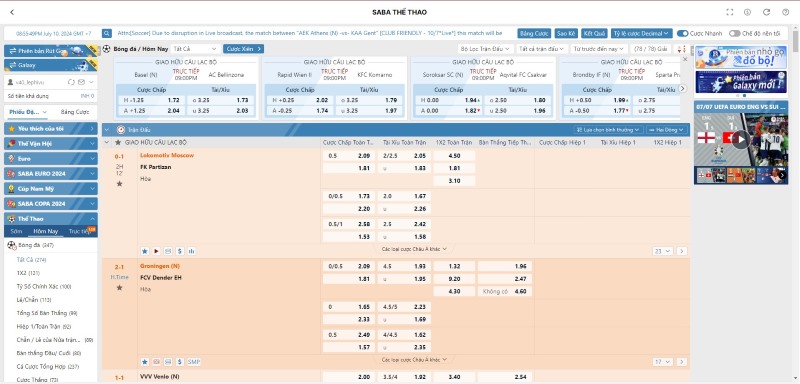Open live stream icon for Lokomotiv Moscow
The height and width of the screenshot is (384, 800).
point(156,251)
